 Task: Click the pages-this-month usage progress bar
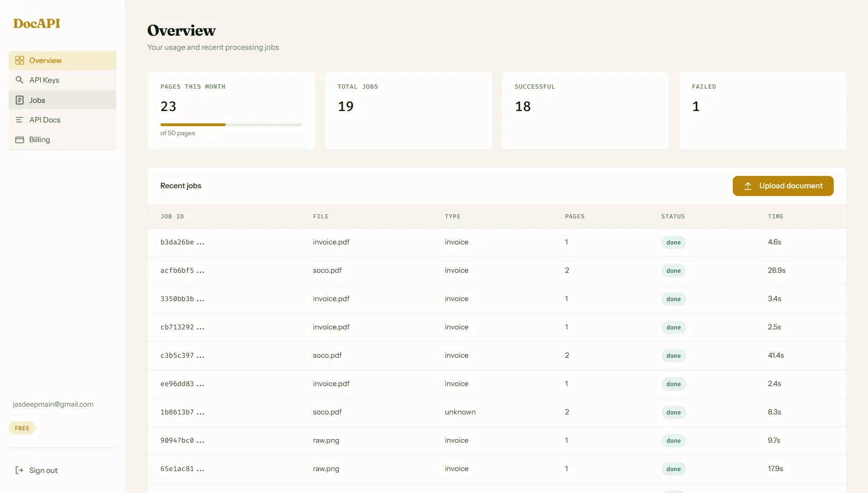[231, 124]
